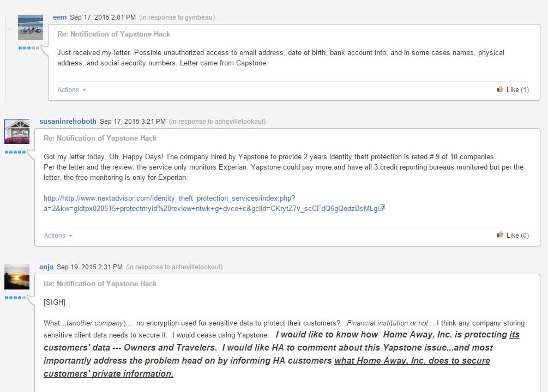
Task: Follow anja's 'in response to ashevillelookout' link
Action: [174, 267]
